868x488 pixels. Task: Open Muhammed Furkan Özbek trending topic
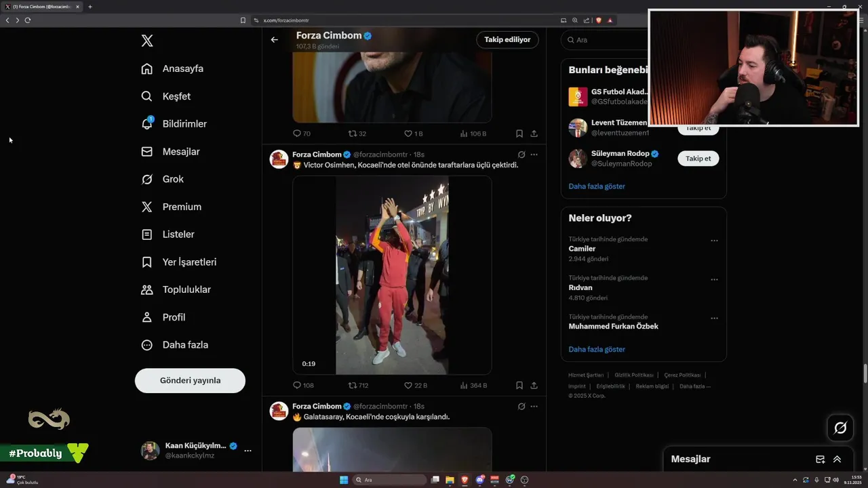(643, 321)
